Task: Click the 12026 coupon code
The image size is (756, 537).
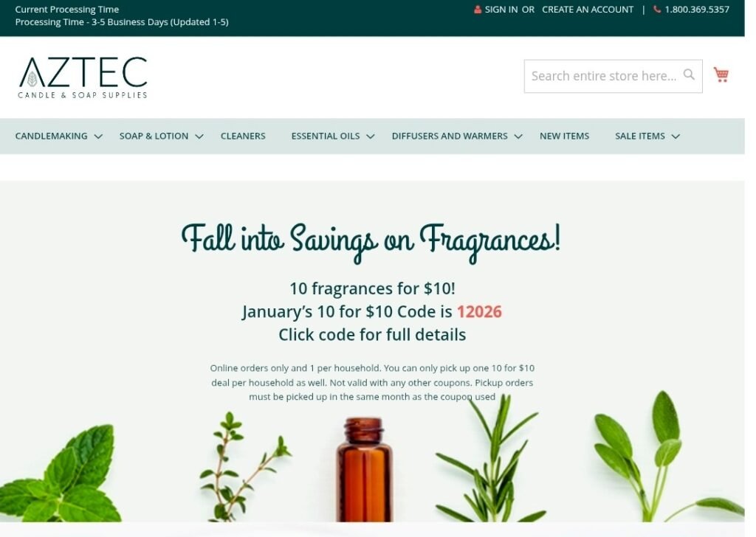Action: coord(479,311)
